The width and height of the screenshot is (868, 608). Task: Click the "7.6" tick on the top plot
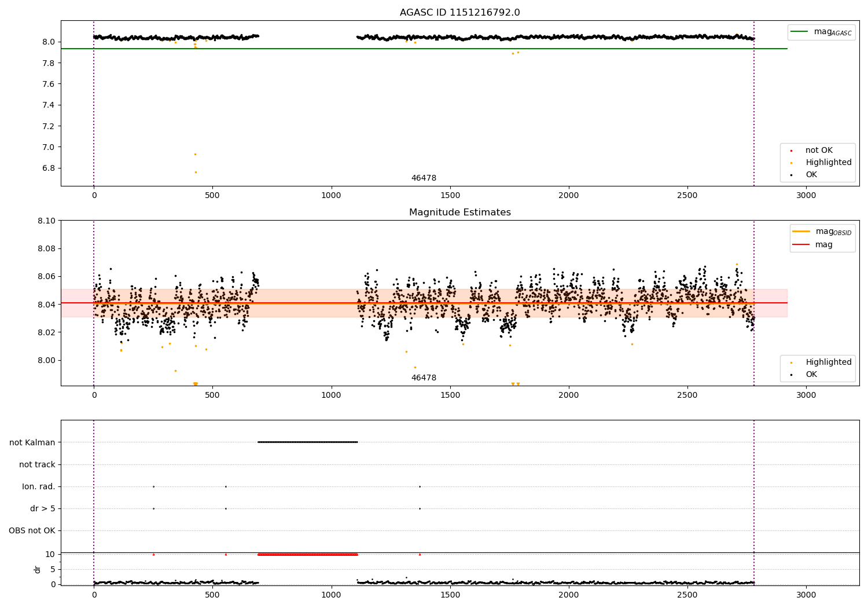50,84
